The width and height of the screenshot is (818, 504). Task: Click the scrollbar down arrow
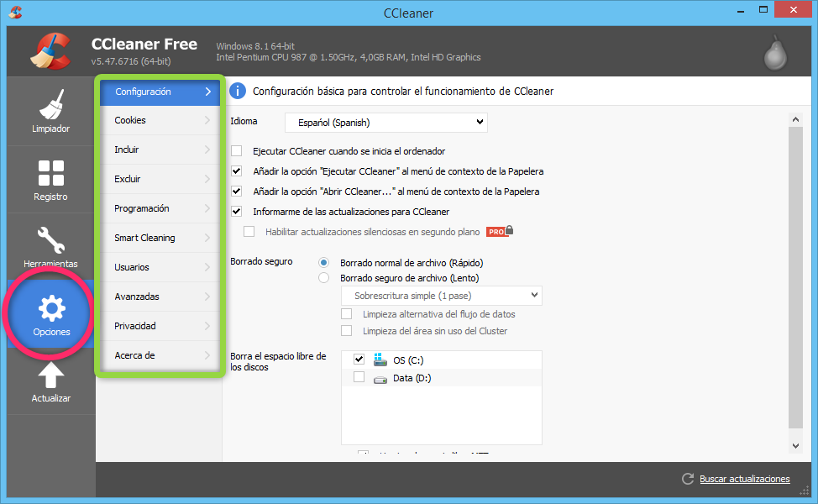pos(795,445)
